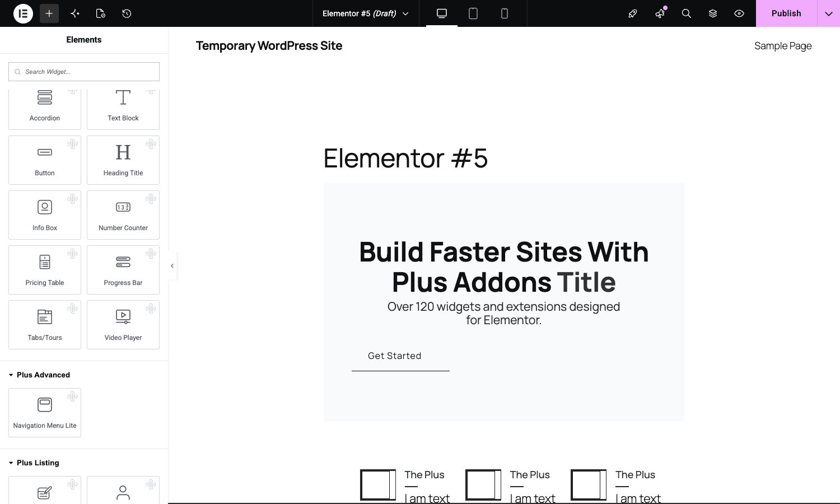Switch to Tablet preview mode
The width and height of the screenshot is (840, 504).
pyautogui.click(x=473, y=13)
